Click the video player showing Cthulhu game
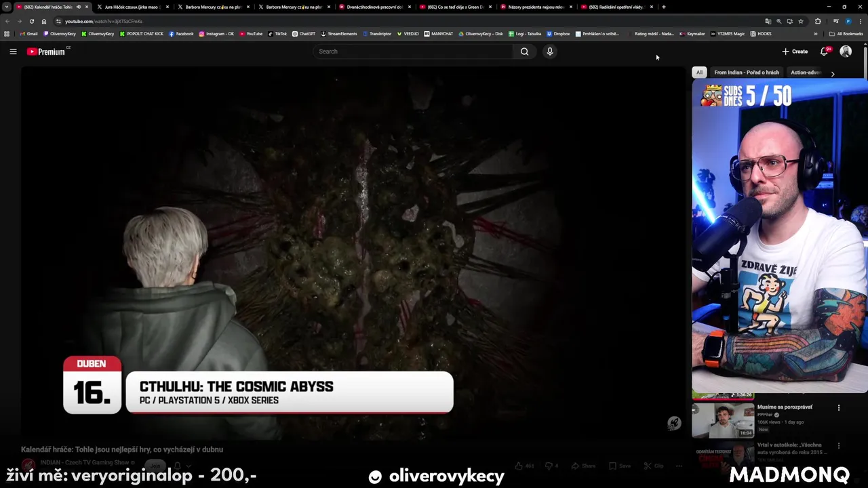 click(353, 254)
